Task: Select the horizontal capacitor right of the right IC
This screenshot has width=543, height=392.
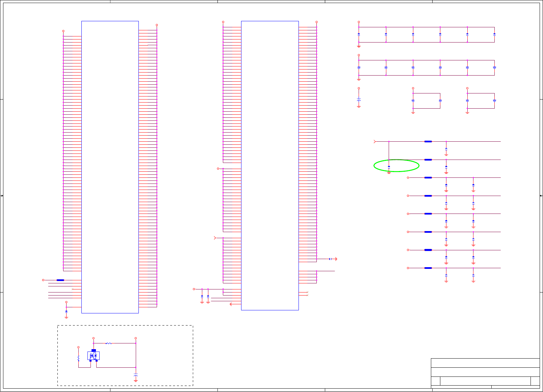Action: (330, 259)
